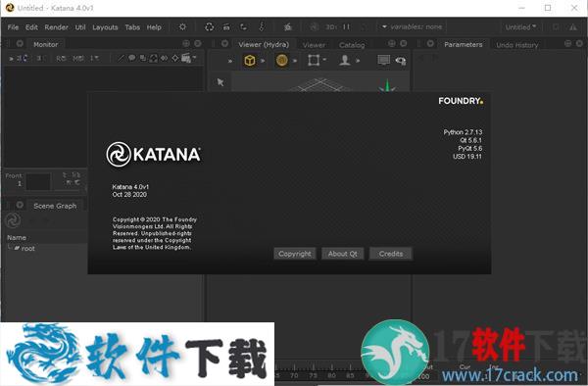The image size is (588, 386).
Task: Click the Front frame thumbnail box in Monitor
Action: [x=38, y=182]
